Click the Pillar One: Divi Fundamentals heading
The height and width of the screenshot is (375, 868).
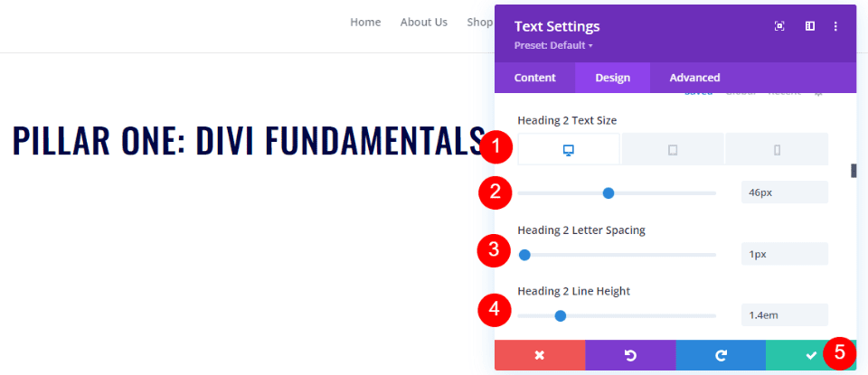(x=248, y=140)
